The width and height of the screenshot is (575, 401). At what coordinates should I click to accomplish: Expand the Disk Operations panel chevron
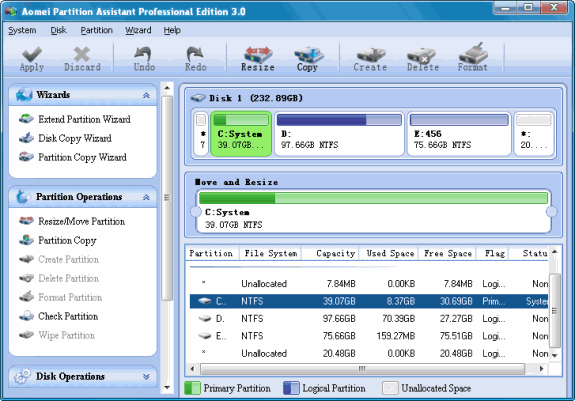(146, 376)
